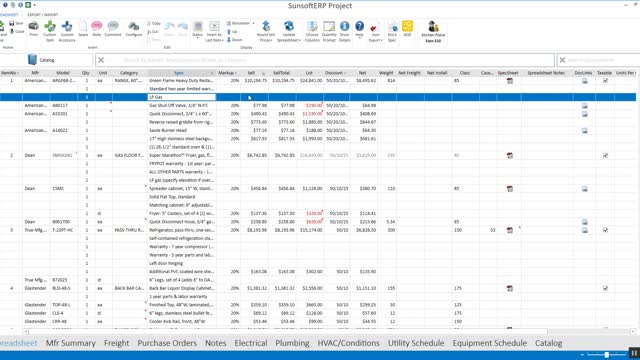Select the Dean 15MC model cell
Viewport: 640px width, 360px height.
pos(63,189)
